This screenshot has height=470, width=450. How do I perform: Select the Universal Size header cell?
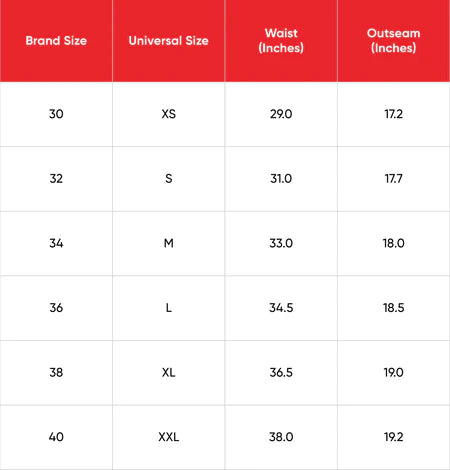169,41
